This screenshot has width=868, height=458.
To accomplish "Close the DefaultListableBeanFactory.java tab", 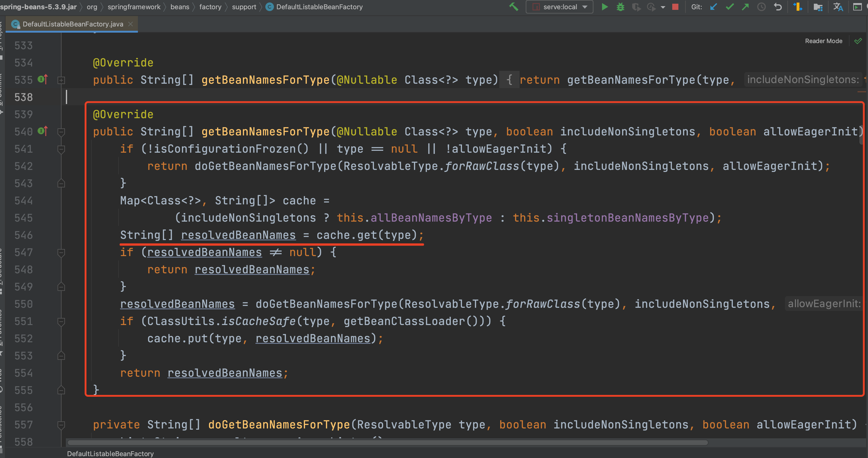I will [131, 24].
